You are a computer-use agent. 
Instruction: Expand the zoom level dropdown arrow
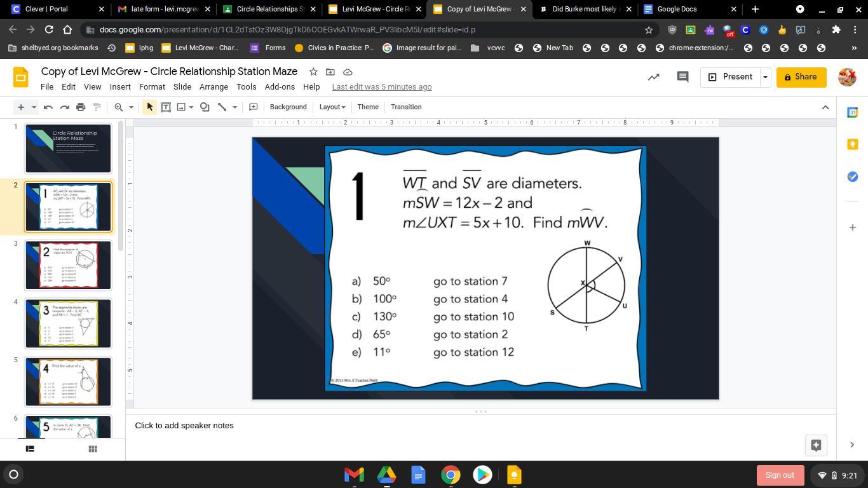click(x=132, y=107)
